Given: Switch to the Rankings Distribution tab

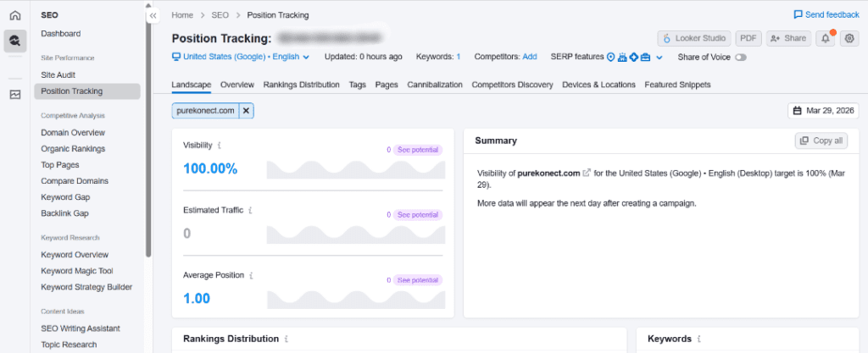Looking at the screenshot, I should pyautogui.click(x=301, y=85).
